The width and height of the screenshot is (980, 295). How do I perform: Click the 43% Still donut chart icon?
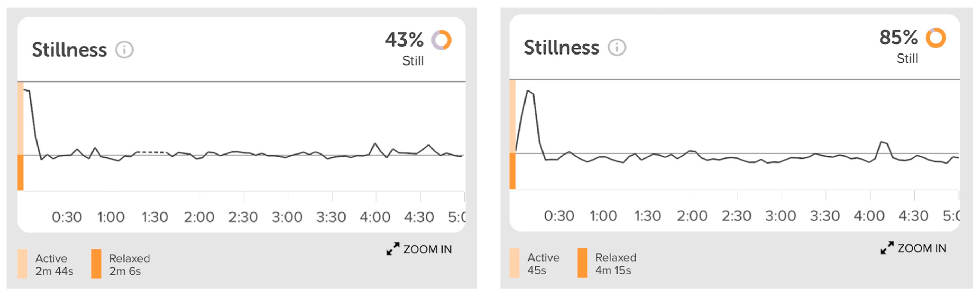click(x=441, y=40)
